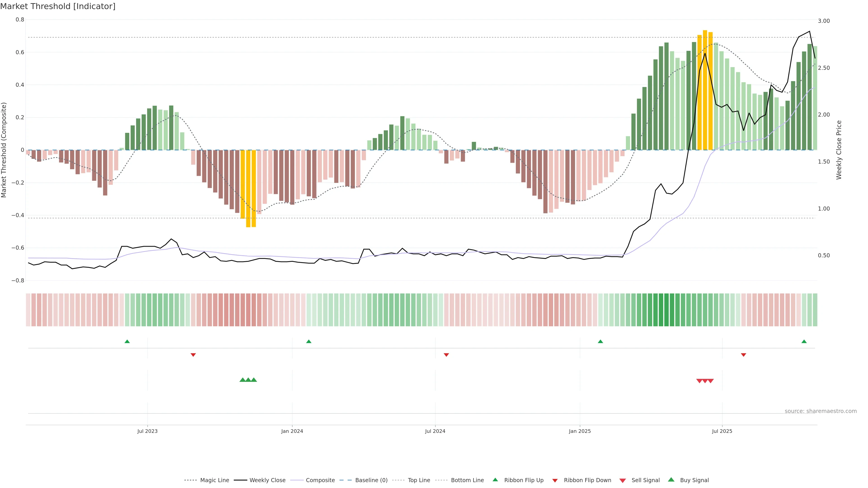Click the Jul 2024 x-axis label
The image size is (868, 488).
tap(435, 431)
